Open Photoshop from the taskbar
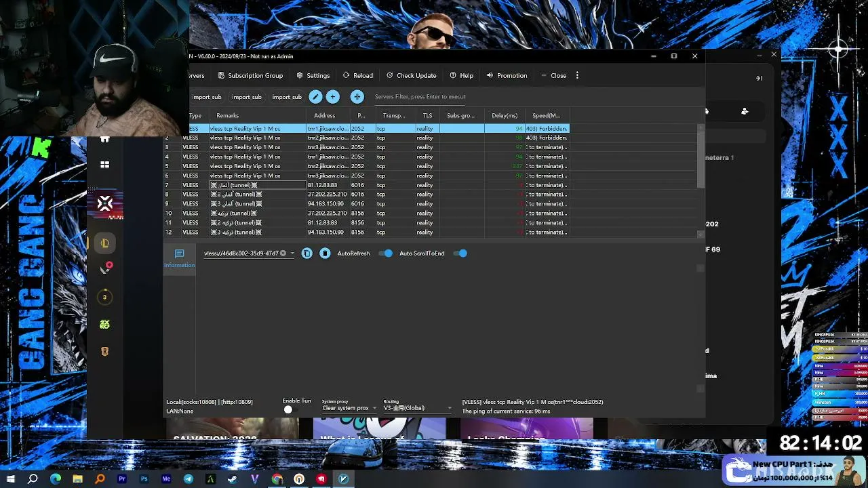The height and width of the screenshot is (488, 868). coord(144,479)
